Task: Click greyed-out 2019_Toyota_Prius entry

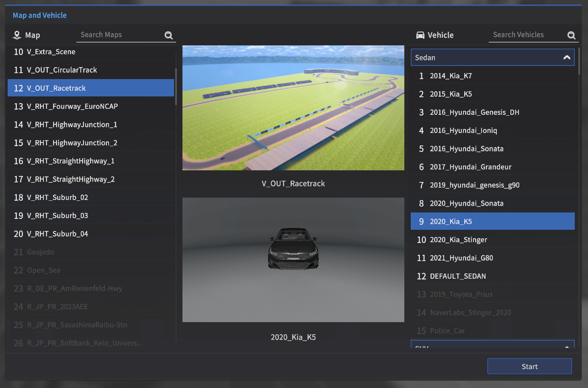Action: (492, 294)
